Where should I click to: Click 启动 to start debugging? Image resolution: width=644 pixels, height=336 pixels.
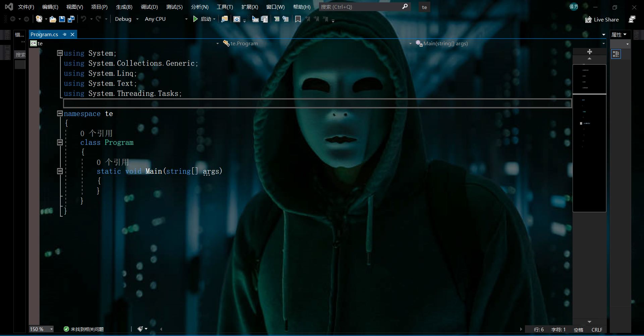point(205,19)
